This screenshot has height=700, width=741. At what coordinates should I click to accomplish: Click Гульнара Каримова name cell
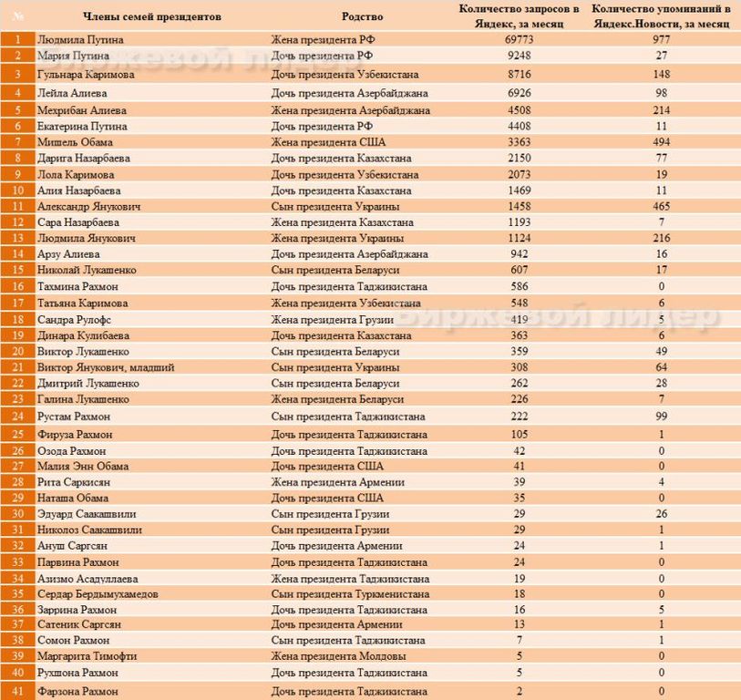[86, 75]
